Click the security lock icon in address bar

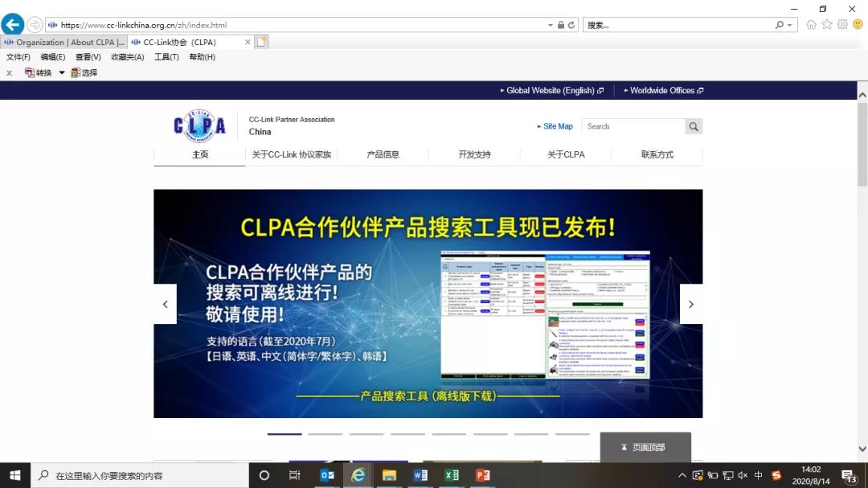[561, 25]
